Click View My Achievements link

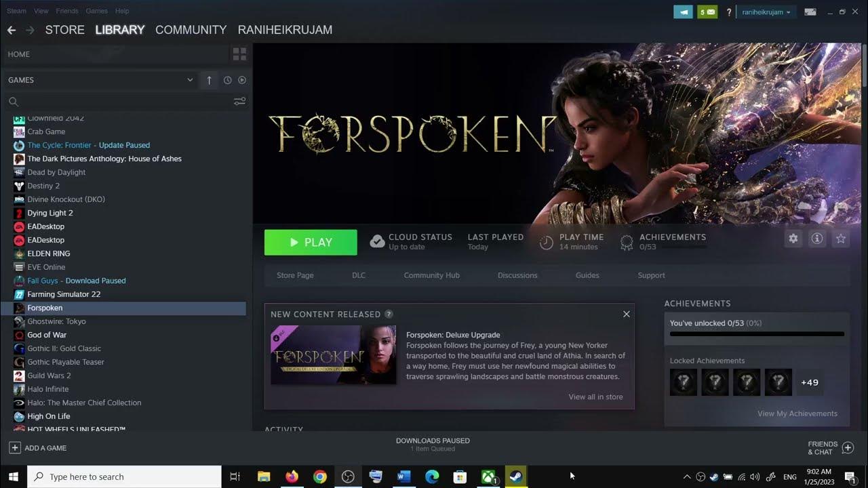pos(797,413)
